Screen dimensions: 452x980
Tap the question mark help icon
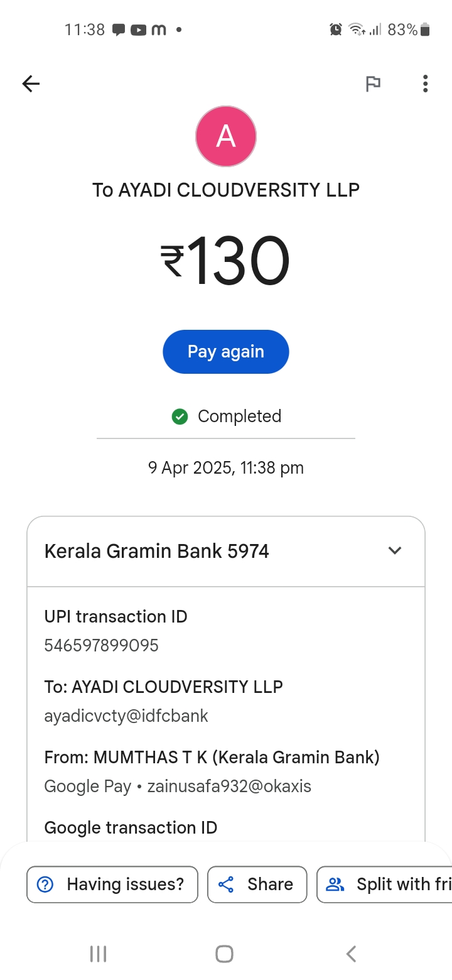tap(46, 885)
